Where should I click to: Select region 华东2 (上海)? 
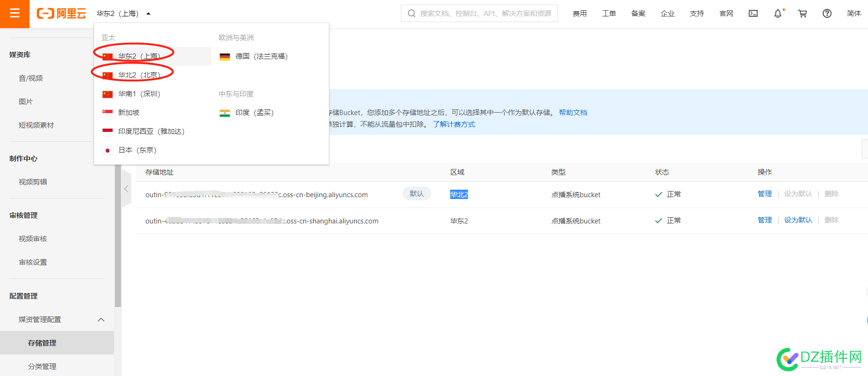pyautogui.click(x=153, y=56)
